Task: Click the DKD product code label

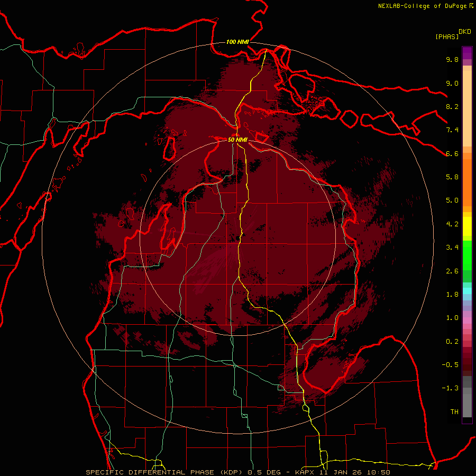Action: (x=465, y=32)
